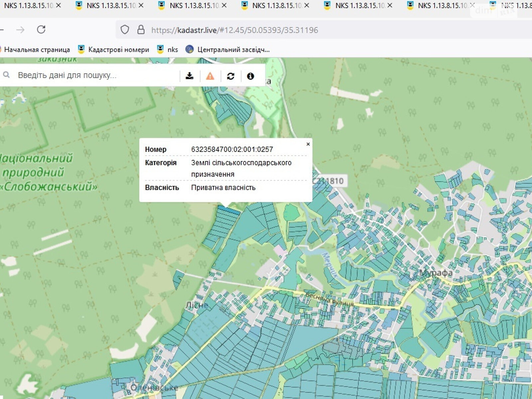Click the Приватна власність value

click(x=223, y=188)
